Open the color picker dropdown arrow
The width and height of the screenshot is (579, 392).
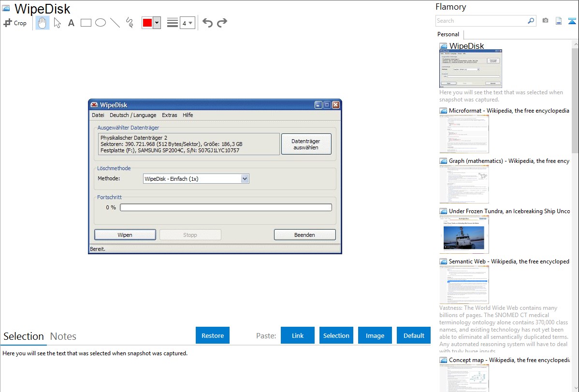(x=157, y=23)
